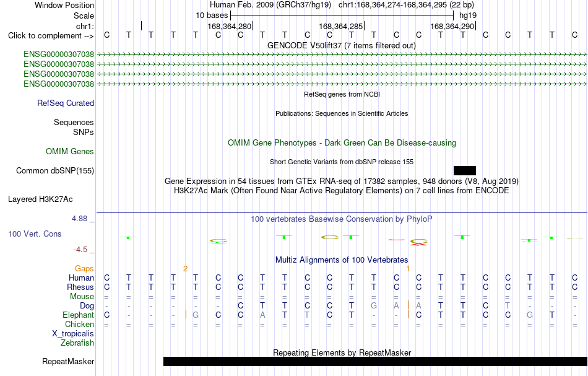Click the H3K27Ac Mark track title

click(342, 190)
